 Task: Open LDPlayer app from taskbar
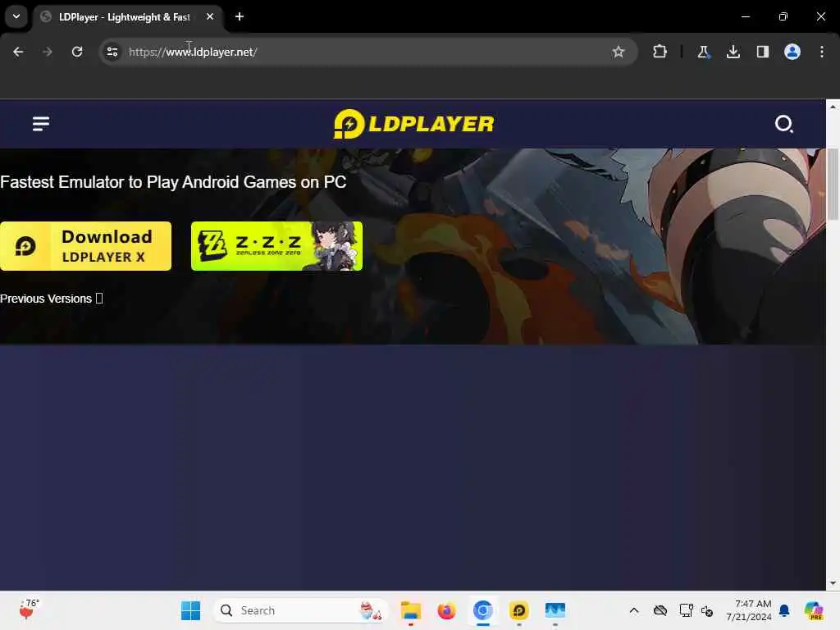click(518, 610)
